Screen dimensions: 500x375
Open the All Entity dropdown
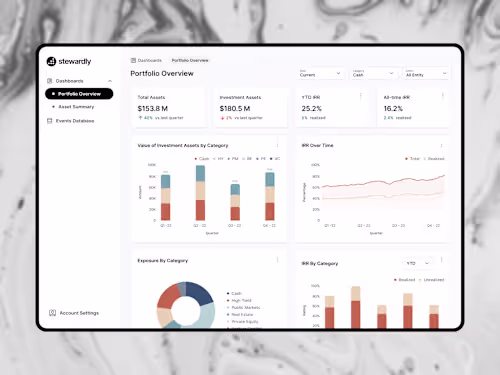click(426, 73)
